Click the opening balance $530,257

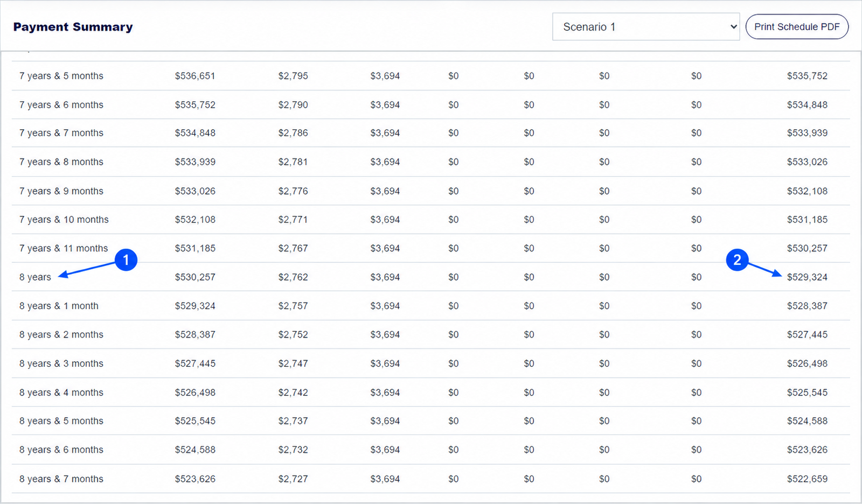coord(195,277)
